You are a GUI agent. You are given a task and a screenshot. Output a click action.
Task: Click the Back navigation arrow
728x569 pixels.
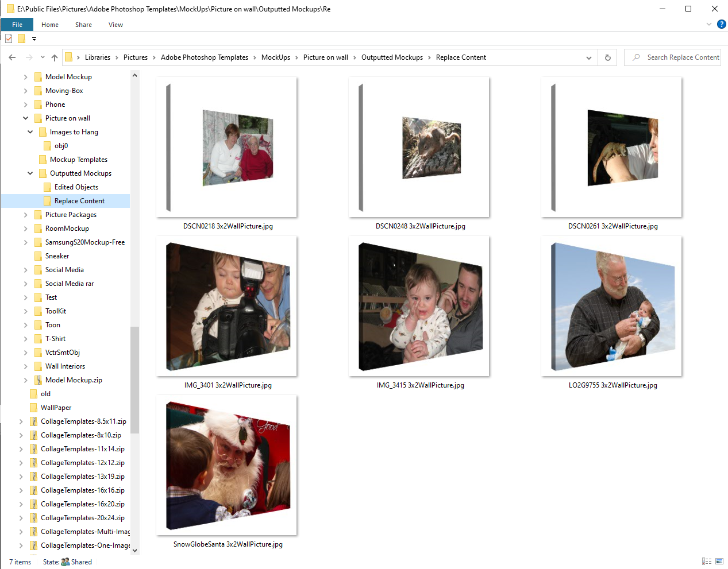pos(11,57)
